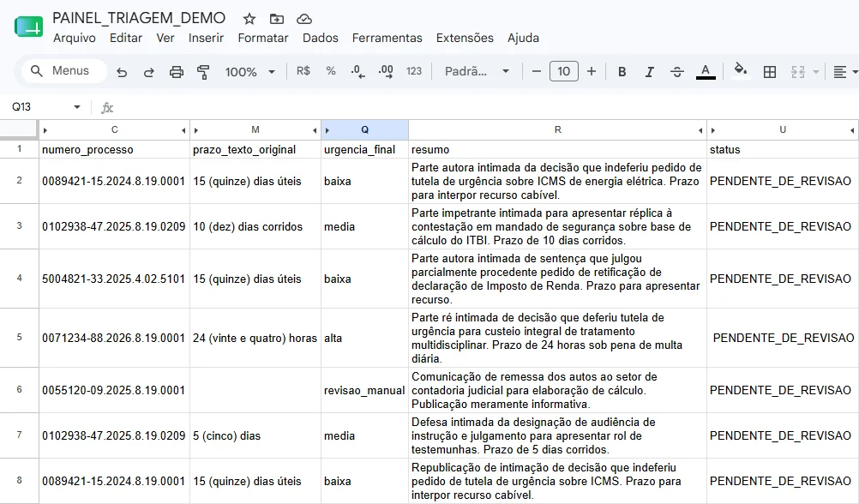
Task: Open the Inserir menu
Action: point(206,38)
